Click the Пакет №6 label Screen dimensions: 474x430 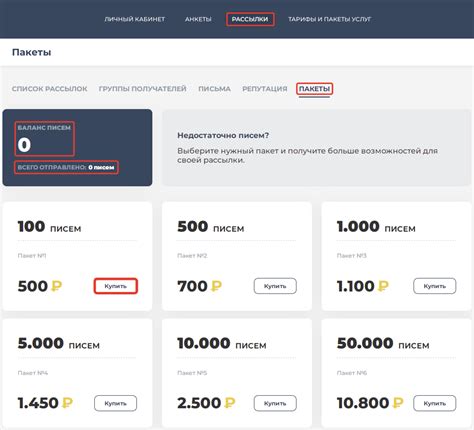(x=352, y=373)
